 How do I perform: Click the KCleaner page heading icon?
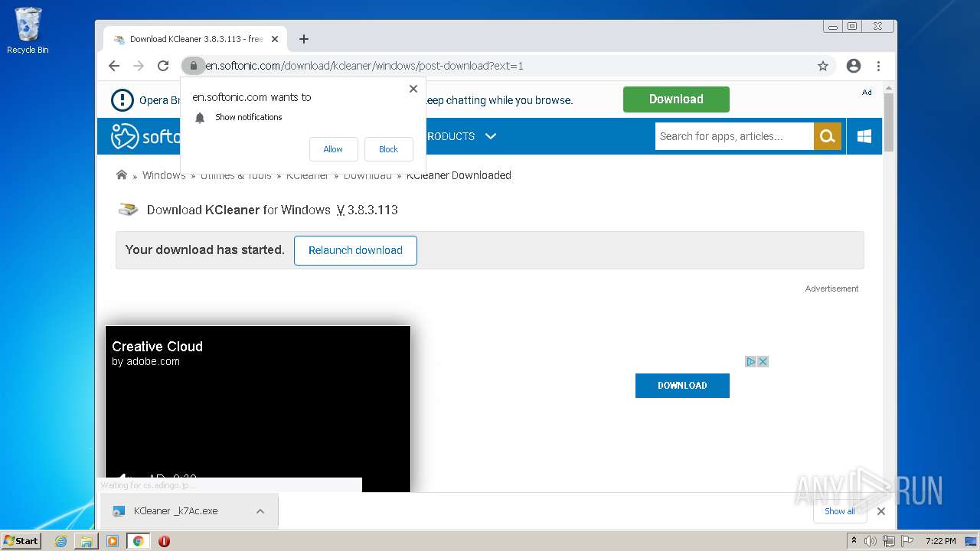click(x=128, y=210)
